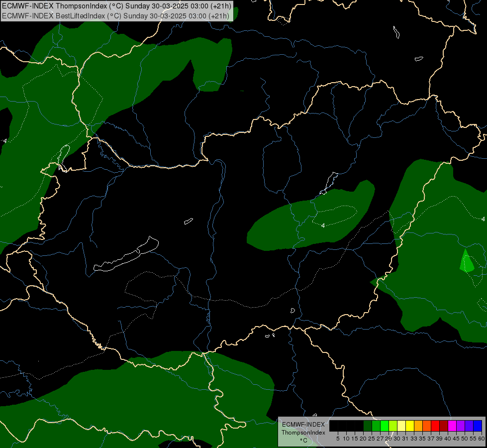Pick the yellow 31–33 legend swatch

pyautogui.click(x=410, y=426)
